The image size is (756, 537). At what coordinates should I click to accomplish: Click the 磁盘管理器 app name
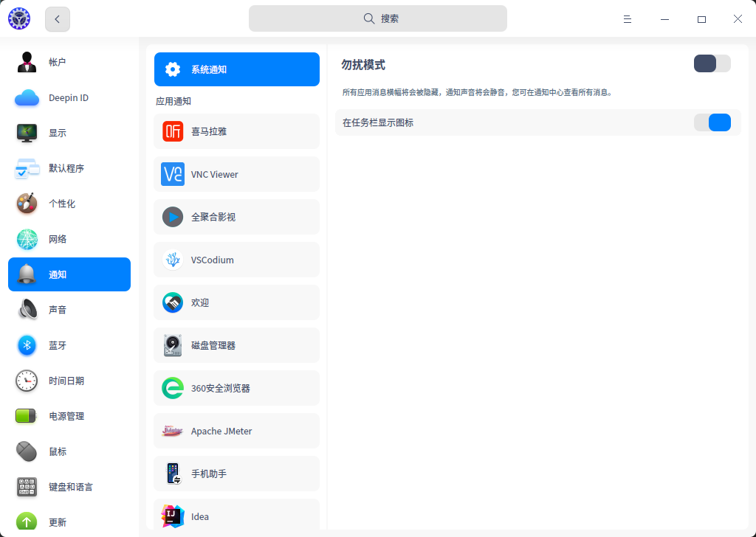click(x=213, y=345)
